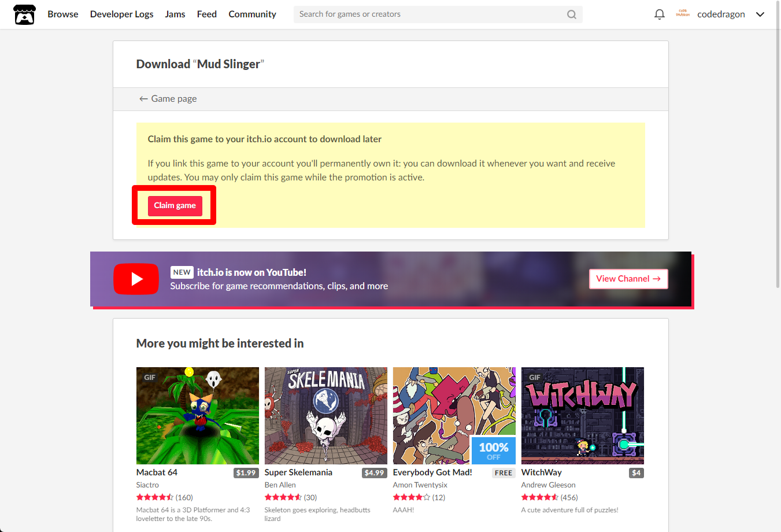The height and width of the screenshot is (532, 781).
Task: Open the Browse menu
Action: click(63, 14)
